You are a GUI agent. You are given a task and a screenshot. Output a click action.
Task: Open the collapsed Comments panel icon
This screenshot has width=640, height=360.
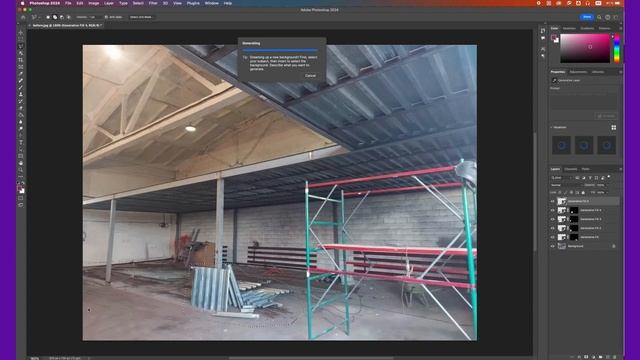543,38
